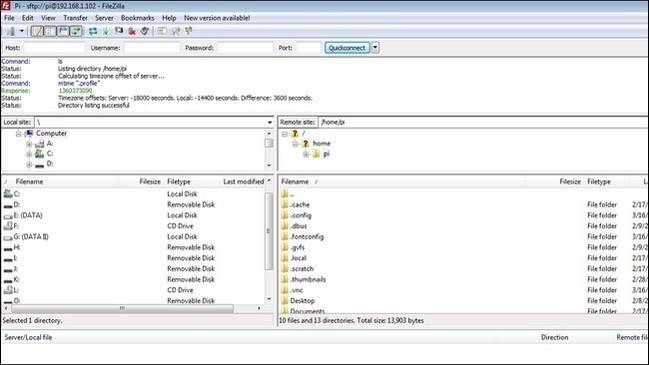
Task: Collapse the Computer tree node
Action: point(18,134)
